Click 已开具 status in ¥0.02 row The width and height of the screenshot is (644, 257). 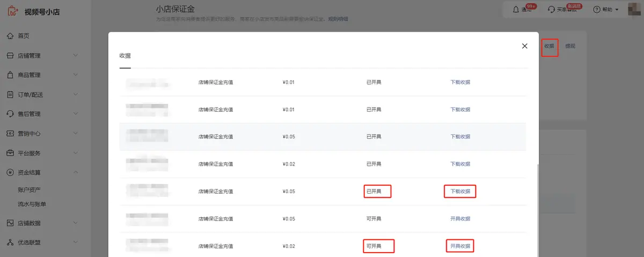[x=374, y=164]
